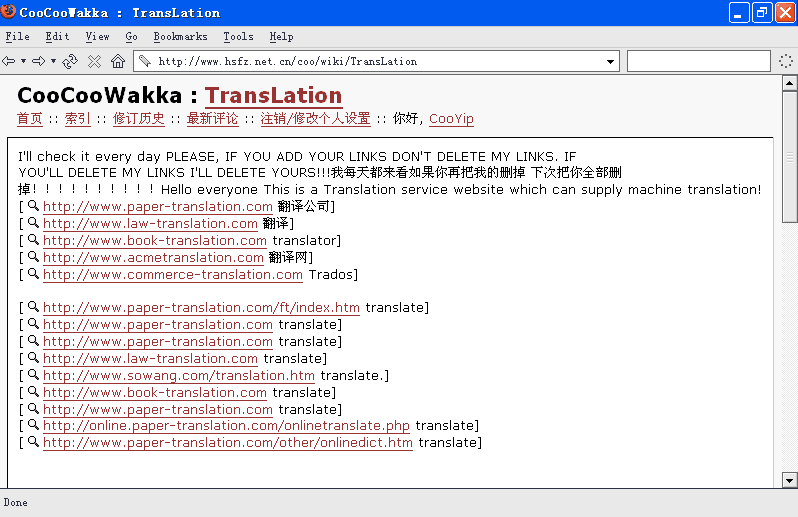Open the commerce-translation.com Trados link
This screenshot has height=517, width=798.
pyautogui.click(x=173, y=275)
